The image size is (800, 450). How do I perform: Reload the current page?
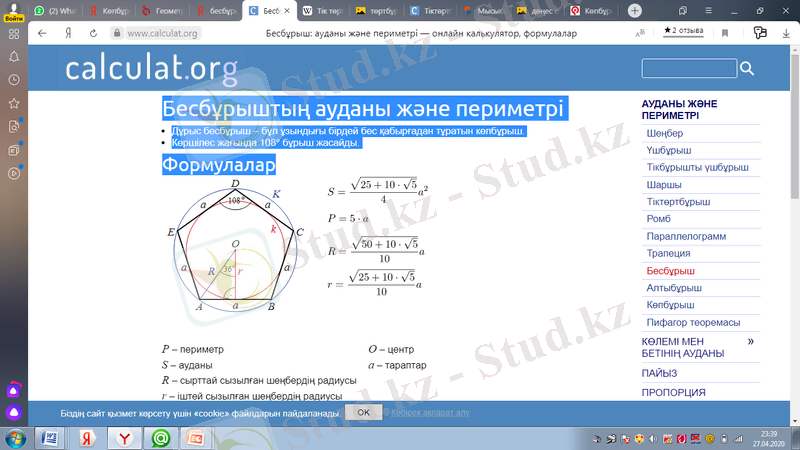click(x=93, y=33)
